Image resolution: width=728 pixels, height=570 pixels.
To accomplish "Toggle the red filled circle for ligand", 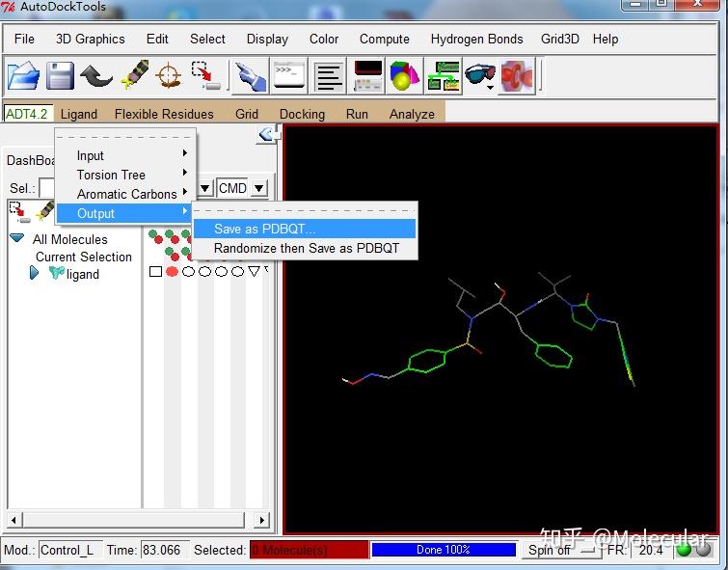I will tap(172, 272).
